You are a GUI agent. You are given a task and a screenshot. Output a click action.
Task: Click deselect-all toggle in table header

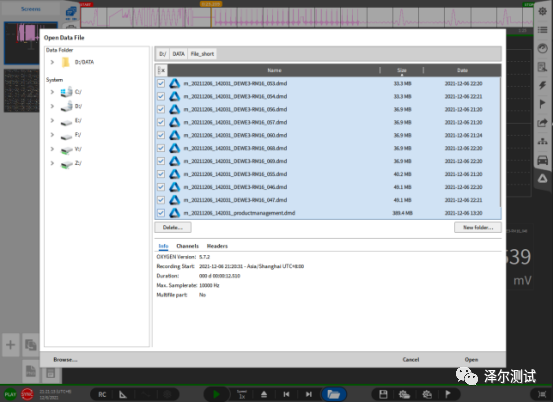(161, 70)
